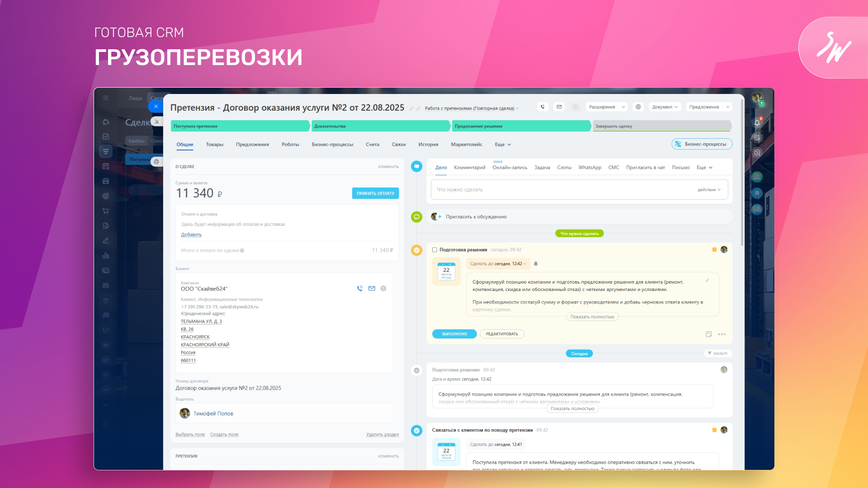The image size is (868, 488).
Task: Select the WhatsApp timeline tab
Action: pos(590,168)
